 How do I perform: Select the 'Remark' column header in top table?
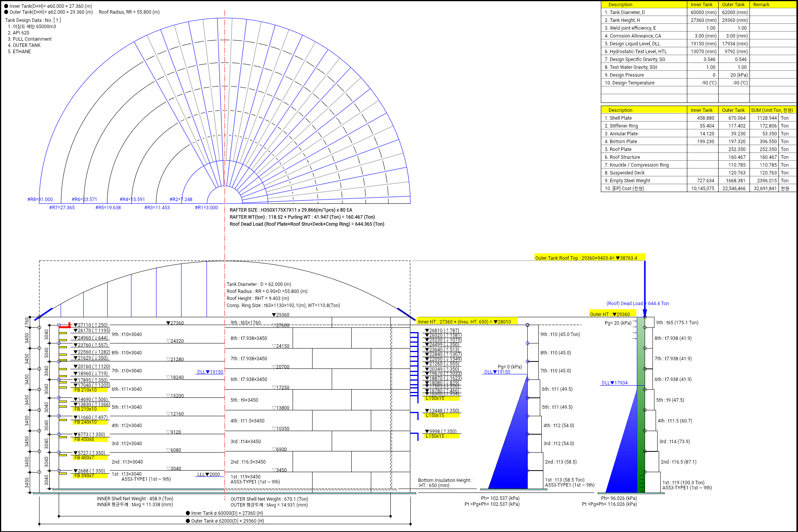(x=761, y=5)
